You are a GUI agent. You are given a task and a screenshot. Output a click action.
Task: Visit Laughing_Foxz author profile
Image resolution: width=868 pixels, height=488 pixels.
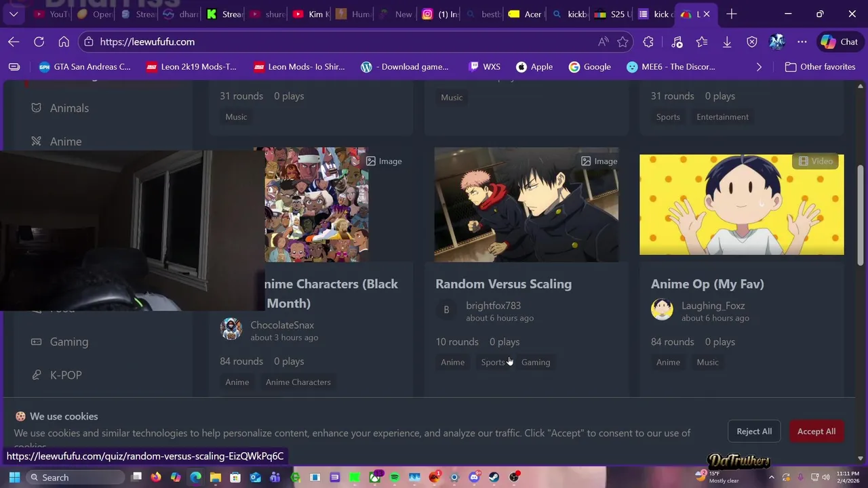pos(713,306)
